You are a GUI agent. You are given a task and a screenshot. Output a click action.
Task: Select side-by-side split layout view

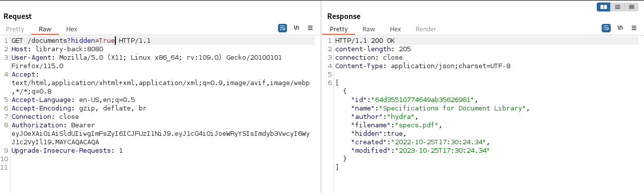[604, 7]
